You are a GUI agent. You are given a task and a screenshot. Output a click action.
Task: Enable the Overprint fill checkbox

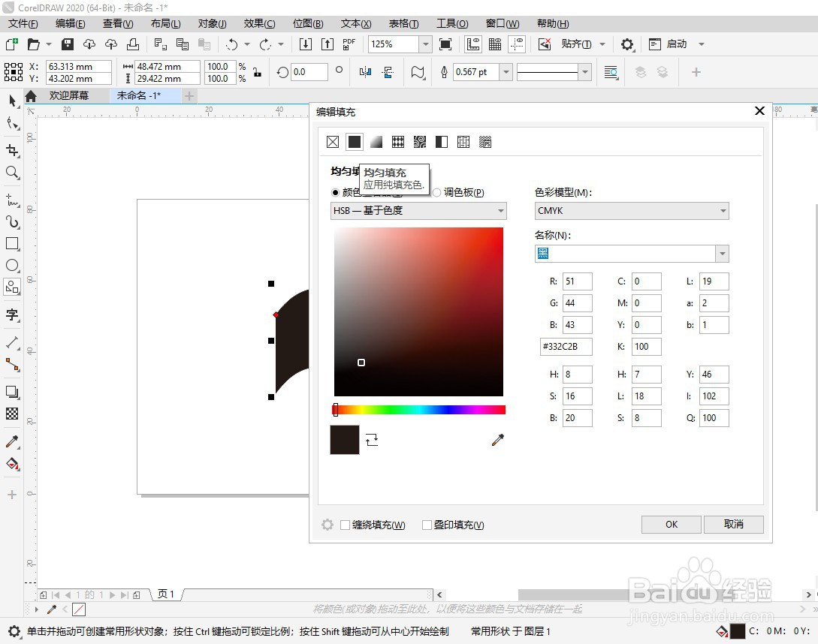tap(427, 525)
